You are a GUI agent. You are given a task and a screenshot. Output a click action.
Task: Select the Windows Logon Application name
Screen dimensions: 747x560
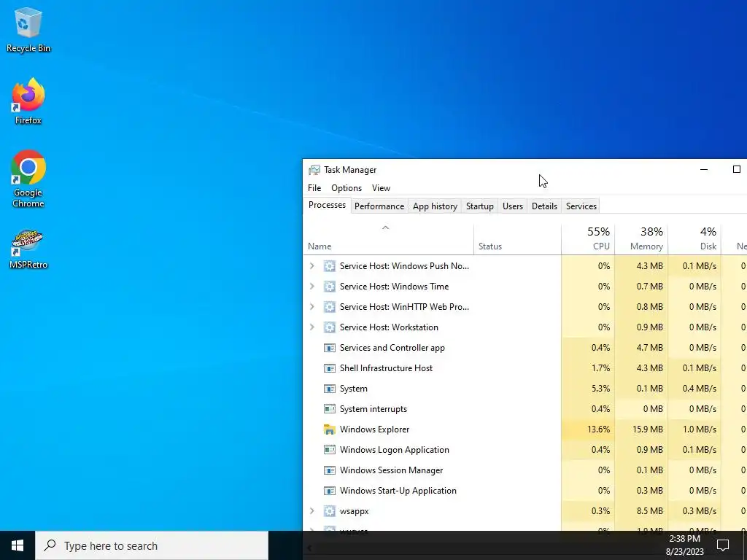pos(395,450)
